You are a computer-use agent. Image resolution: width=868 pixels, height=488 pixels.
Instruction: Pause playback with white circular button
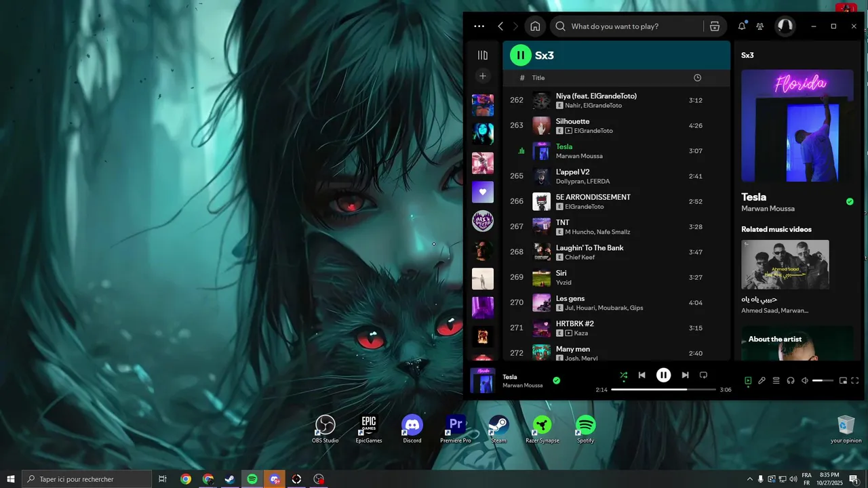(x=663, y=375)
